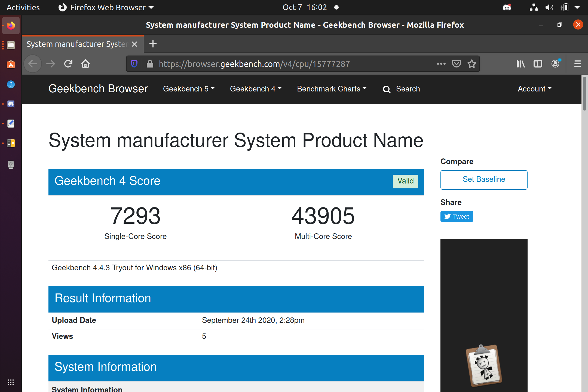
Task: Expand the Geekbench 5 dropdown menu
Action: point(189,89)
